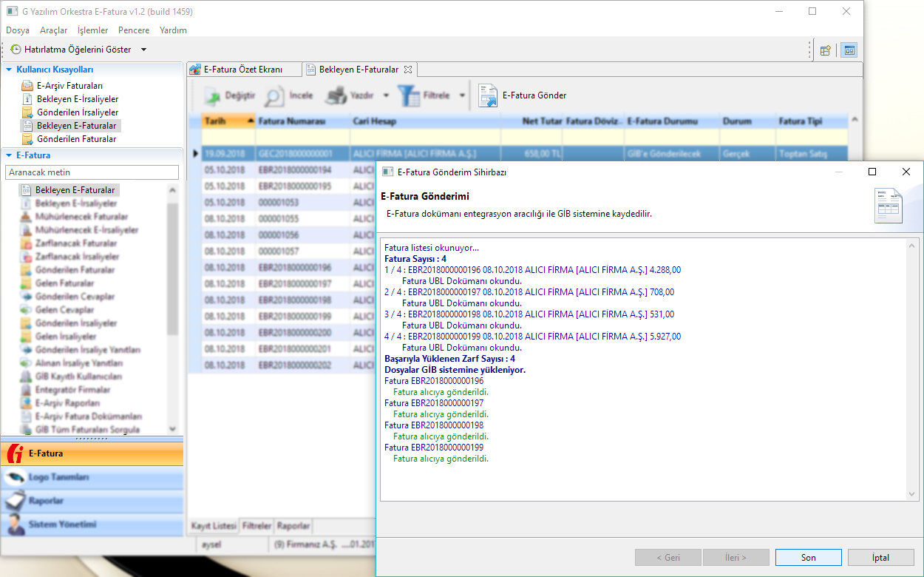Click the Değiştir toolbar icon
Viewport: 924px width, 577px height.
pos(213,96)
